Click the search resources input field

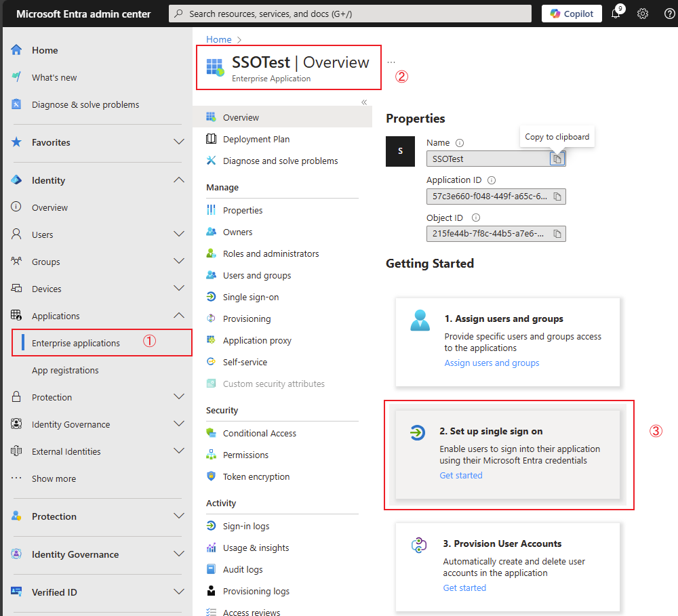click(x=350, y=14)
